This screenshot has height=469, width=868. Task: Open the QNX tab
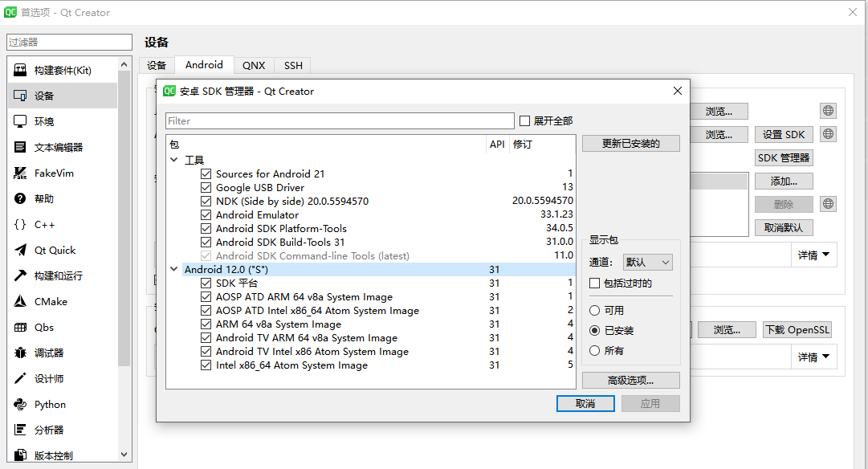click(x=254, y=65)
